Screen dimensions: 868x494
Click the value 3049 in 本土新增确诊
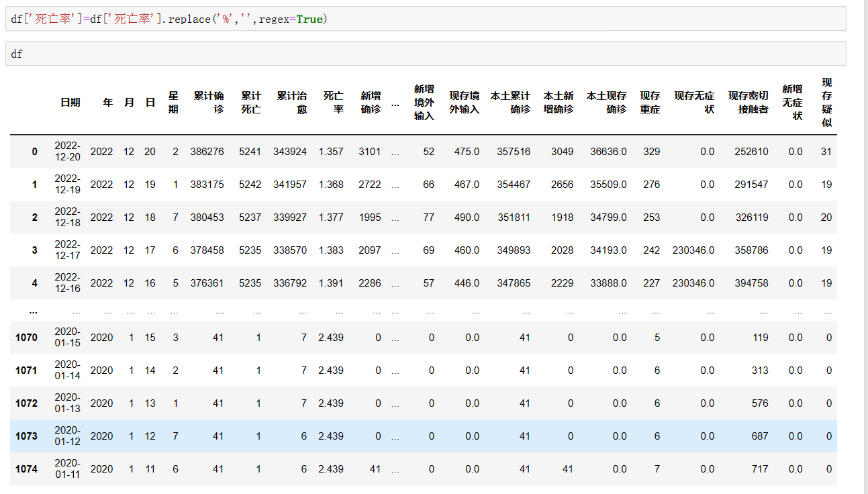563,152
